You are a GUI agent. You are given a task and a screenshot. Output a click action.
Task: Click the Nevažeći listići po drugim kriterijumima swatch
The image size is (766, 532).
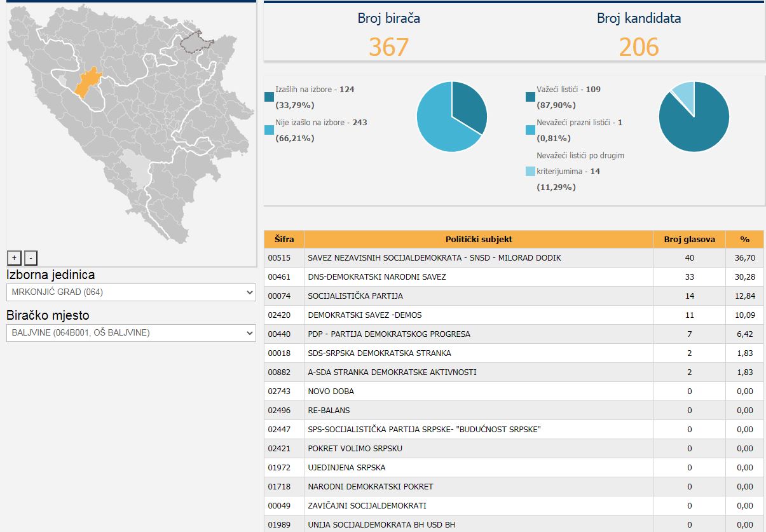[x=530, y=172]
